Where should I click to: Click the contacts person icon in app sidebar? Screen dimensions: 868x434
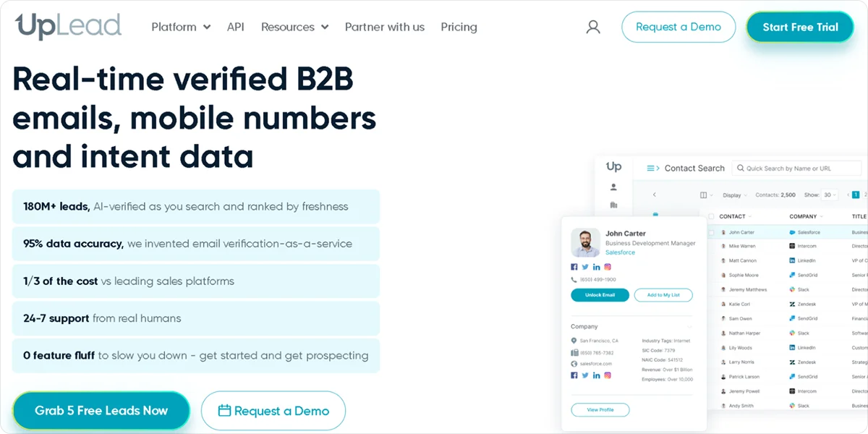613,187
